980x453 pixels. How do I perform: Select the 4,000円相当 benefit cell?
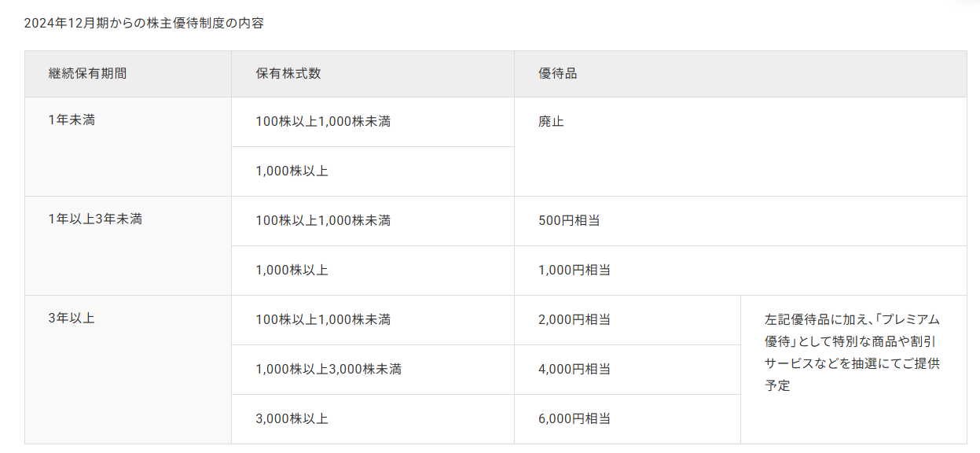pyautogui.click(x=574, y=370)
